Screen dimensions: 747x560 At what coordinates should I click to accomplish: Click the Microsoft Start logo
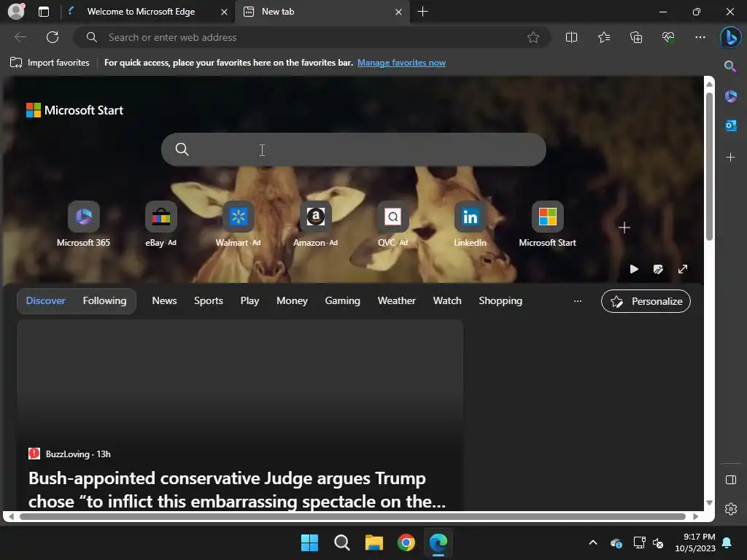75,110
